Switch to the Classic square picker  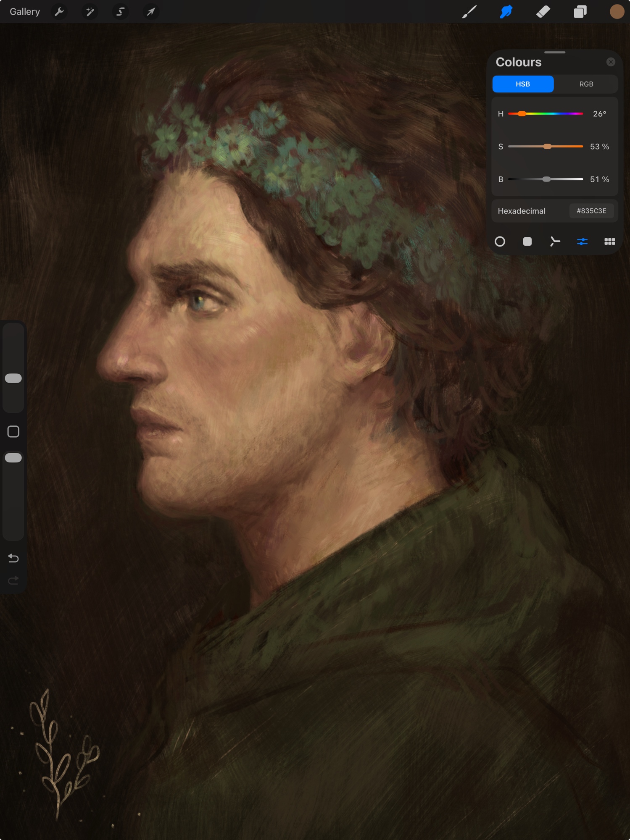click(x=527, y=241)
